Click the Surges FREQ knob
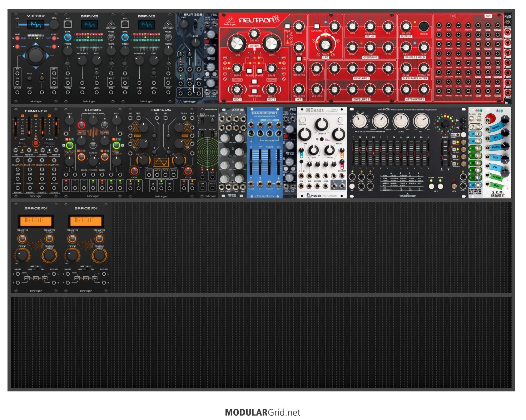Viewport: 526px width, 420px height. click(183, 24)
